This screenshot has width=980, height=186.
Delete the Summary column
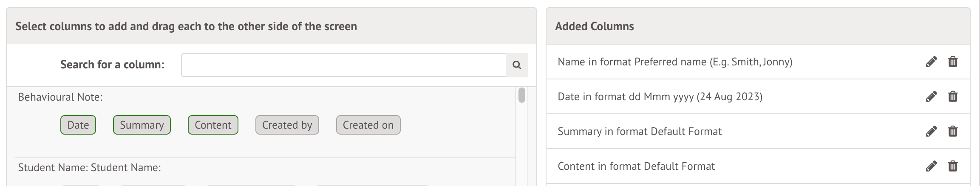coord(953,132)
